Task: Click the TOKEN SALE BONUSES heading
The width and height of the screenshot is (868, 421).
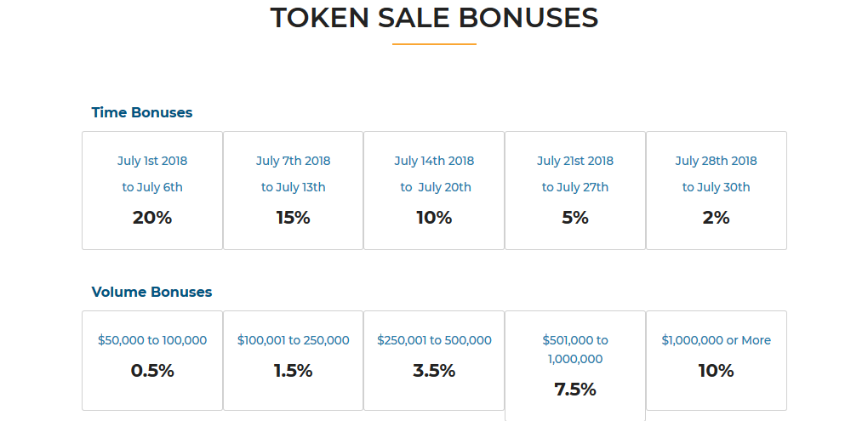Action: [434, 18]
